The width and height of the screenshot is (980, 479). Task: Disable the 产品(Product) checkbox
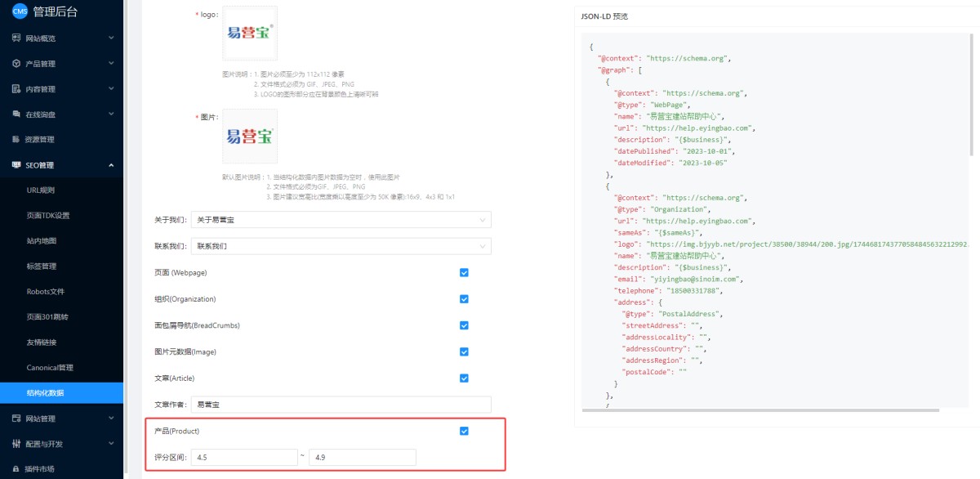pos(464,431)
